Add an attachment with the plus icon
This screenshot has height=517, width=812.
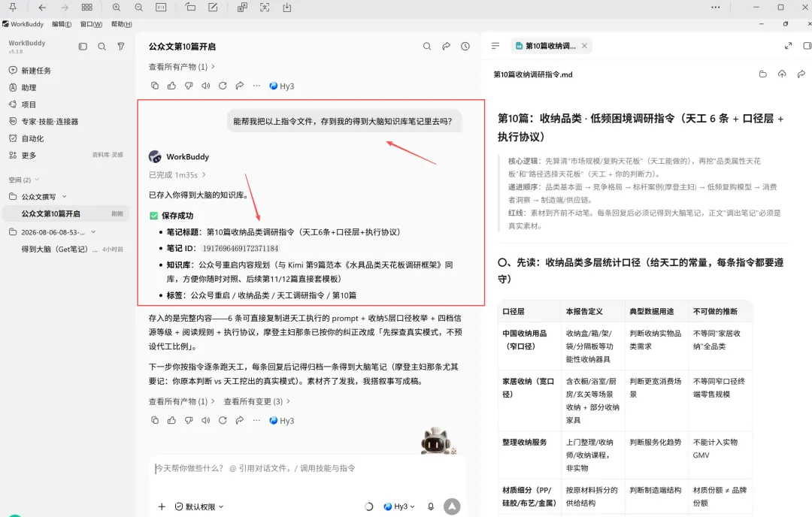[162, 506]
